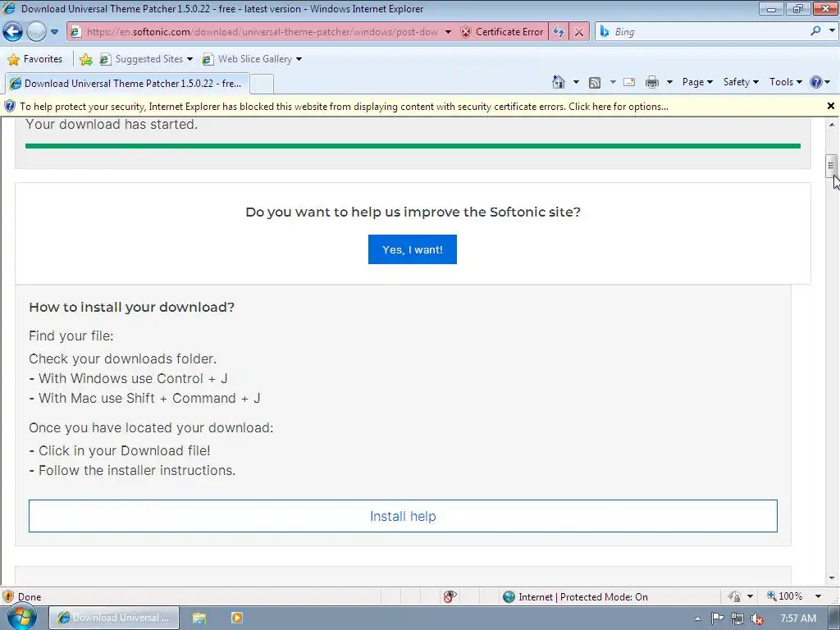Click 'Your download has started.' text
This screenshot has height=630, width=840.
(x=112, y=125)
